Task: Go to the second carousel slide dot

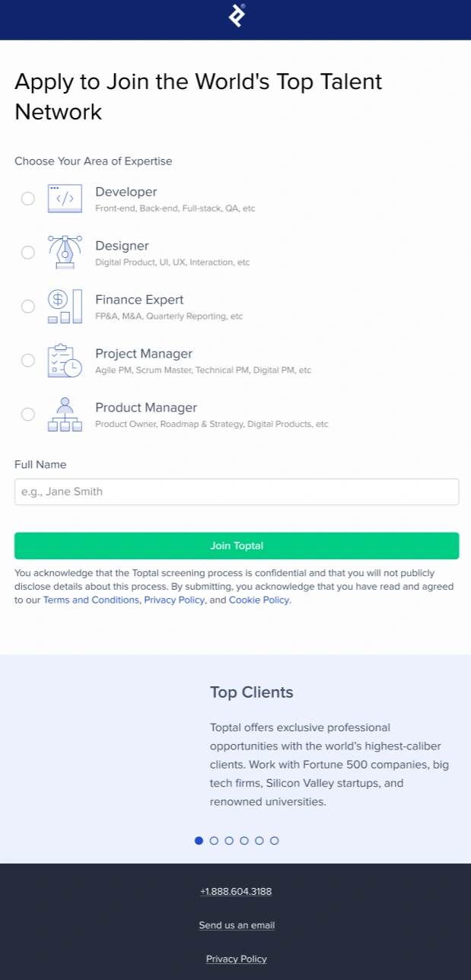Action: pos(214,841)
